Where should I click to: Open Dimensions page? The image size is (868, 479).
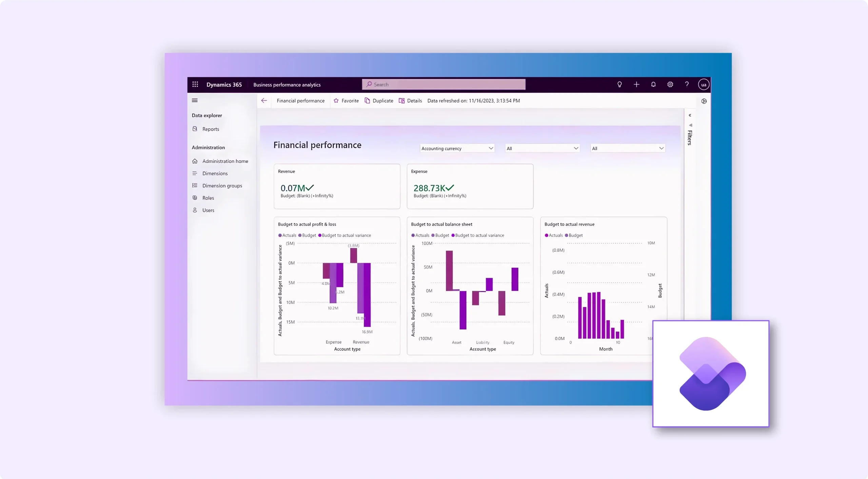point(215,173)
